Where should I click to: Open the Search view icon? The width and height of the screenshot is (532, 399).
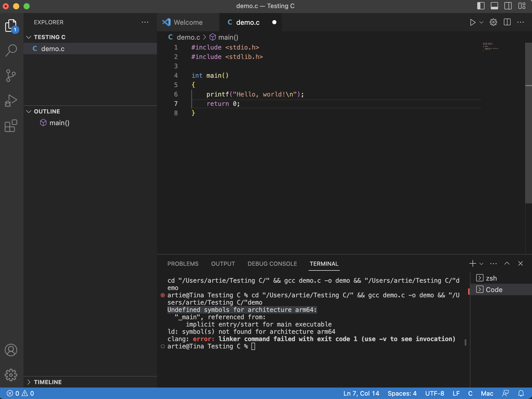click(x=11, y=50)
